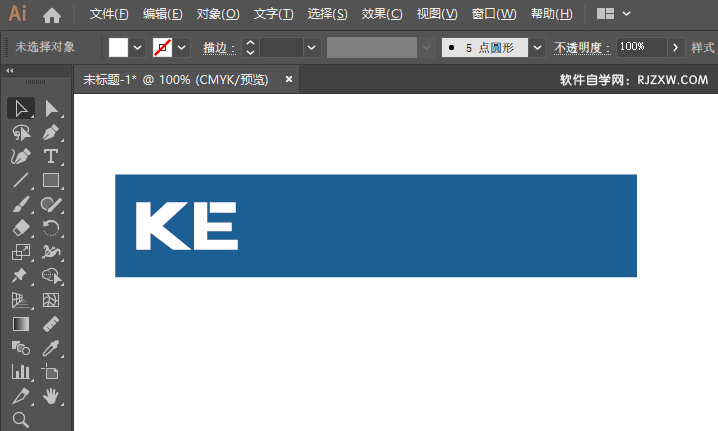Activate the Puppet Warp pin tool

pos(21,276)
